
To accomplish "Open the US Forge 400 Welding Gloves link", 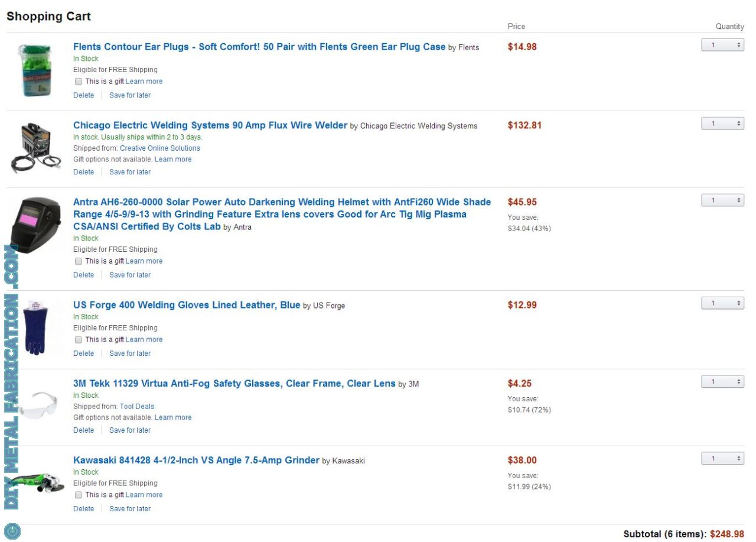I will point(187,305).
